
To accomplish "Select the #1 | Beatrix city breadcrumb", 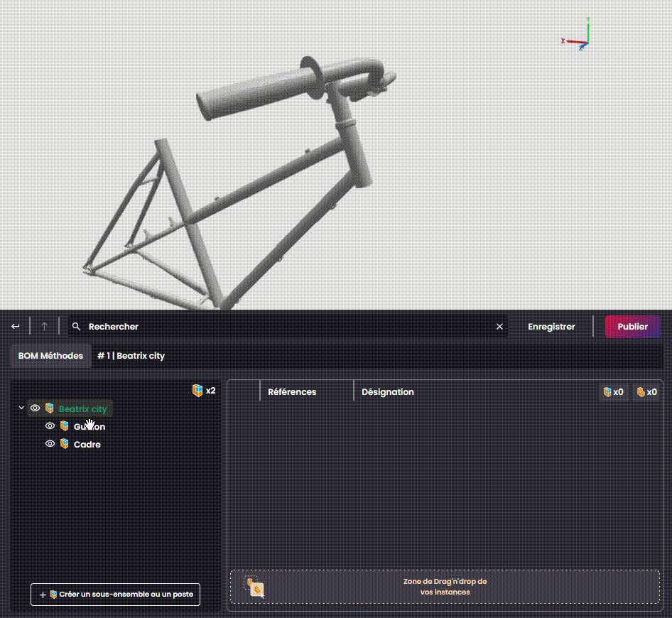I will point(131,356).
